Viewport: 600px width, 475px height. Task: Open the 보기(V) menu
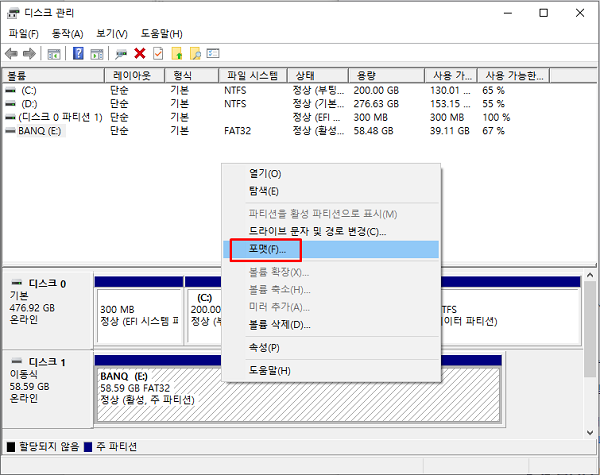[111, 33]
